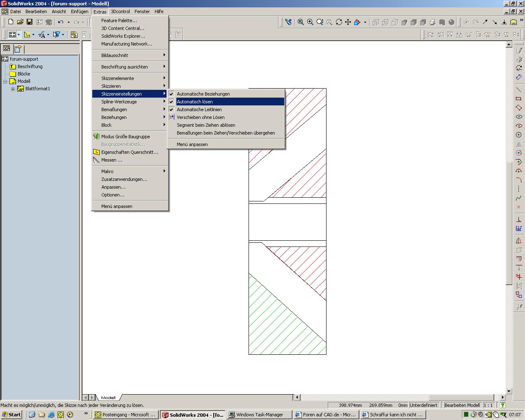Expand the Bildausschnitt submenu

coord(130,55)
